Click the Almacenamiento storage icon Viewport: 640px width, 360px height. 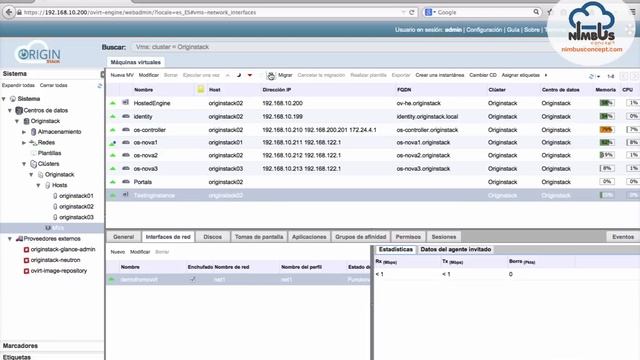(x=33, y=132)
